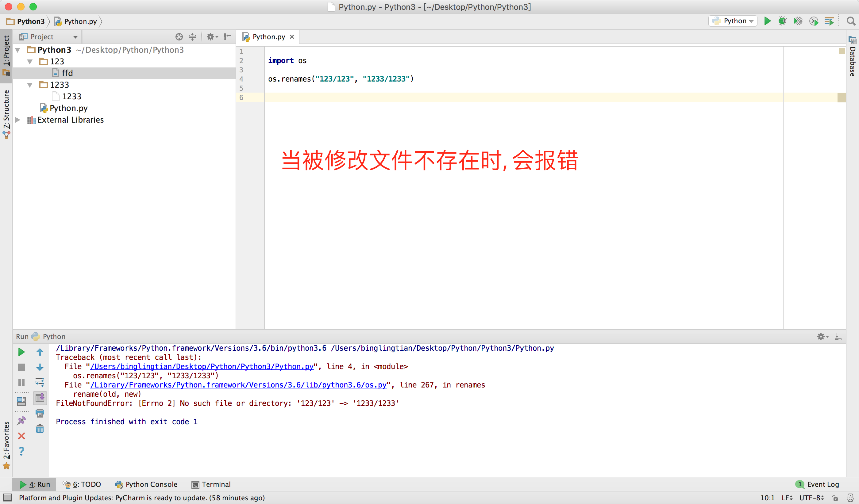Image resolution: width=859 pixels, height=504 pixels.
Task: Toggle Soft-Wrap in Run console
Action: (x=40, y=383)
